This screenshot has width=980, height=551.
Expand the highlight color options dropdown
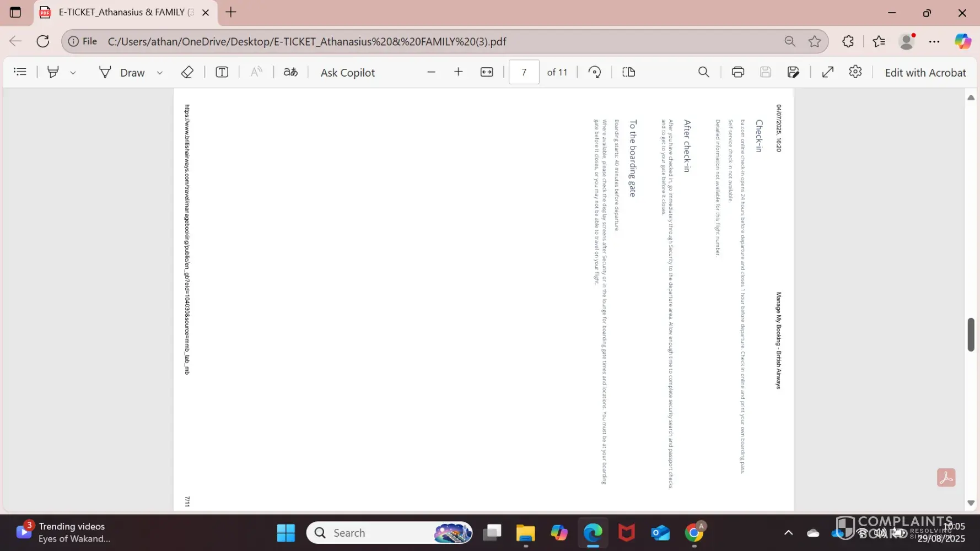pyautogui.click(x=73, y=73)
